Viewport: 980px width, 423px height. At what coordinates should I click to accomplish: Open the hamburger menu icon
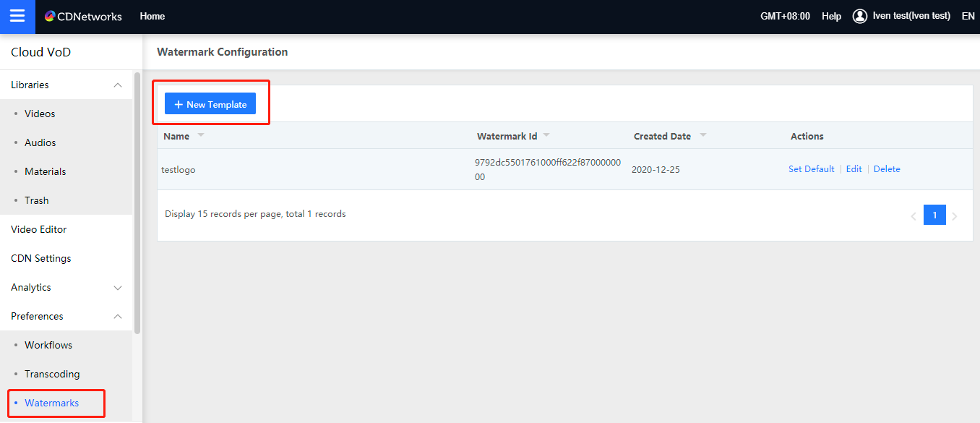(x=17, y=17)
